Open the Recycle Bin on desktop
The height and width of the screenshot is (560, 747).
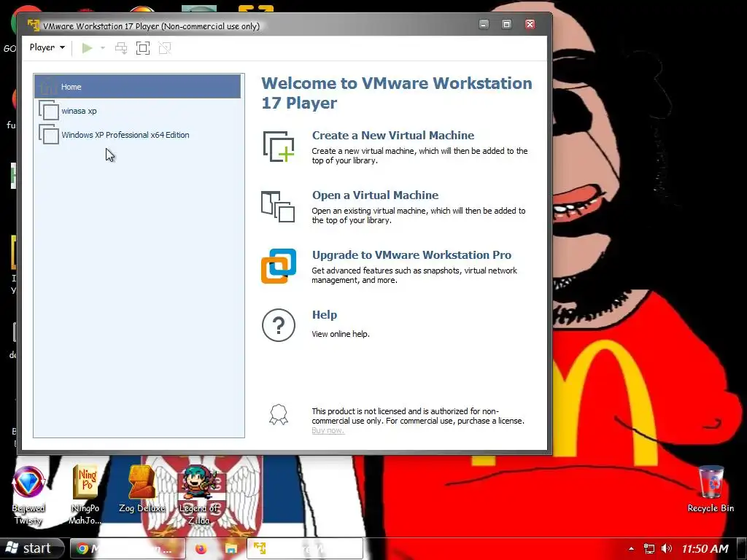point(711,489)
